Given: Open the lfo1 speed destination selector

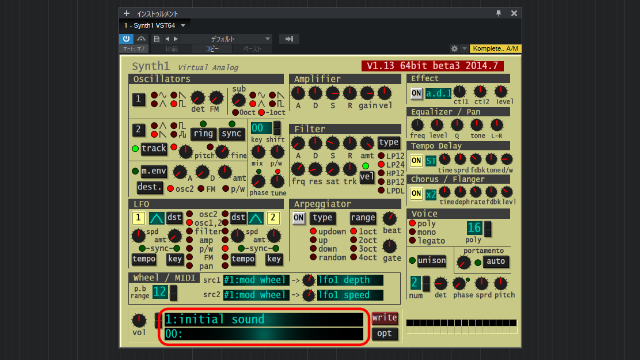Looking at the screenshot, I should 350,295.
